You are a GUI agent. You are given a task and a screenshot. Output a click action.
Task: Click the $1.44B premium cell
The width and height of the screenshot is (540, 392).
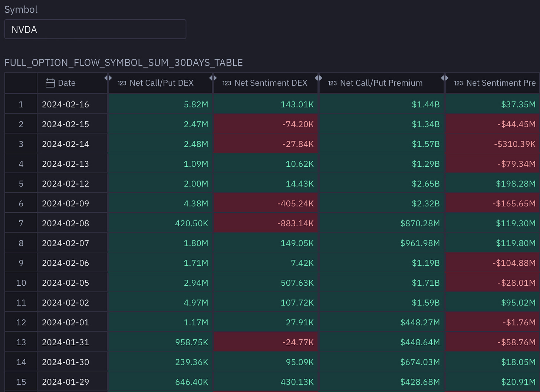pyautogui.click(x=382, y=104)
